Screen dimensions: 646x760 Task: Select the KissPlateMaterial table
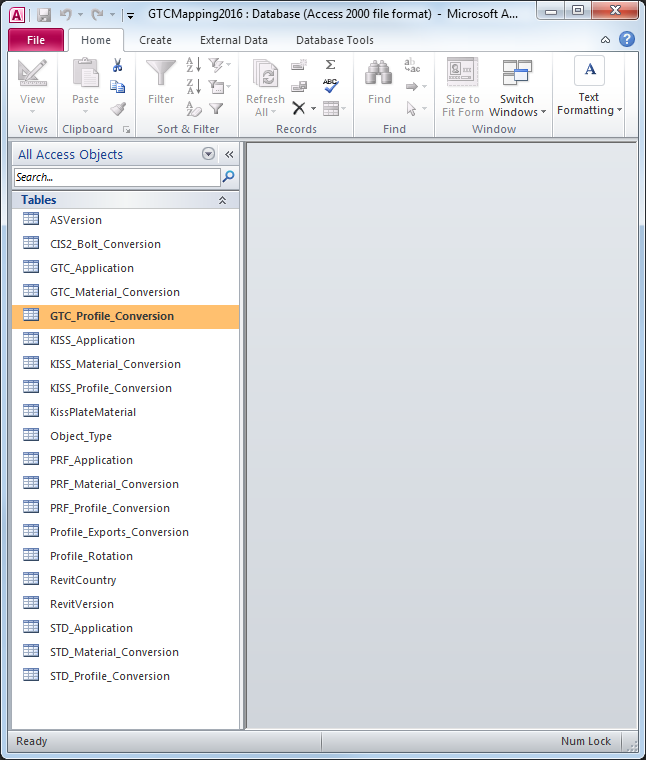point(126,412)
